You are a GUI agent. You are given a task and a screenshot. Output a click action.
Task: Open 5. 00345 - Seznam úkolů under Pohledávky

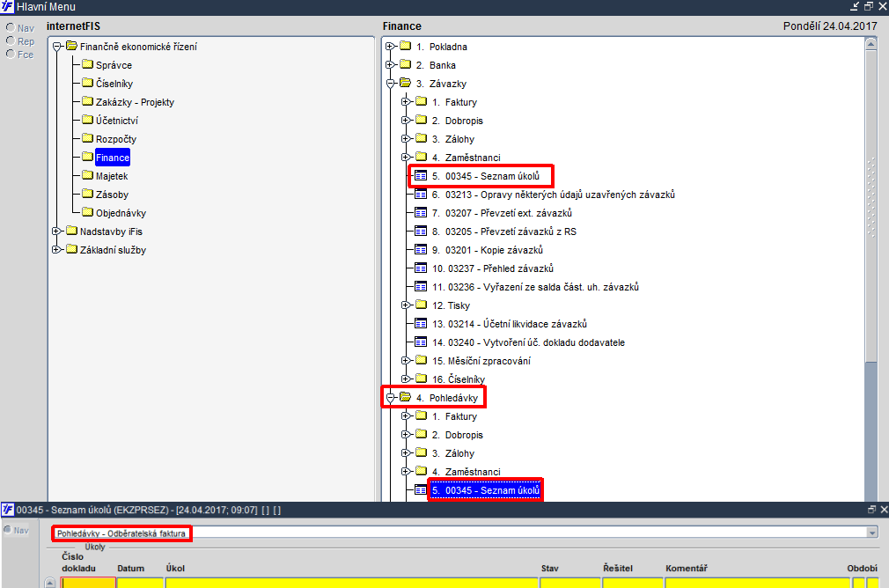coord(485,490)
